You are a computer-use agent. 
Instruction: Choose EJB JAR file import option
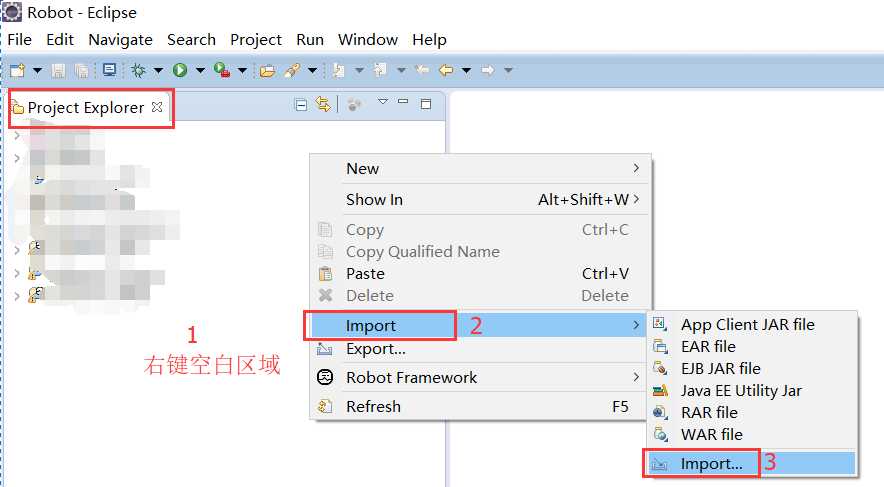click(752, 369)
